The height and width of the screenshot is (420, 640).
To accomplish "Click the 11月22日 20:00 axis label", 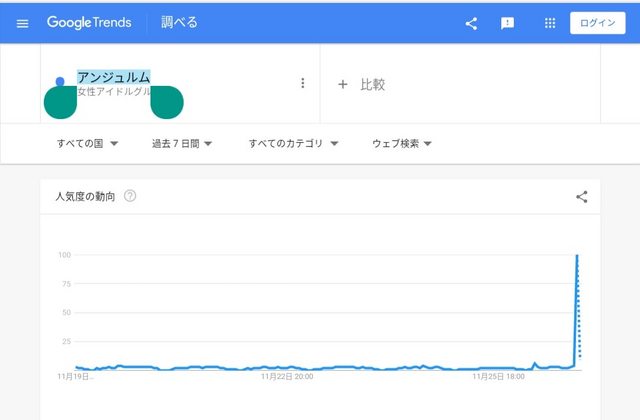I will tap(287, 376).
